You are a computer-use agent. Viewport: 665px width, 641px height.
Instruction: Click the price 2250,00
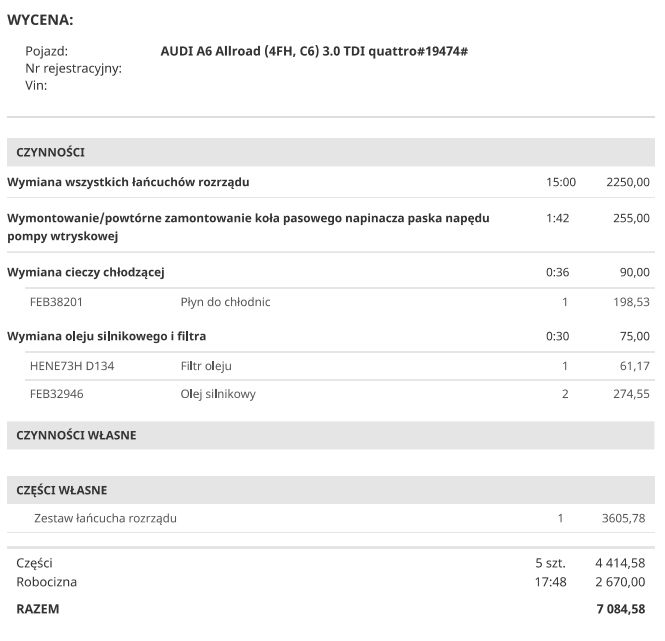pyautogui.click(x=628, y=182)
